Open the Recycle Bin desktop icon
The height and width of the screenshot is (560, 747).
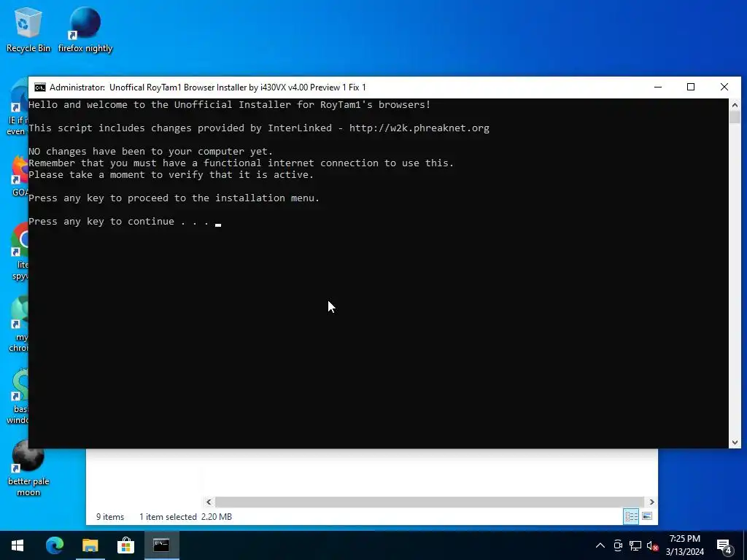[28, 29]
